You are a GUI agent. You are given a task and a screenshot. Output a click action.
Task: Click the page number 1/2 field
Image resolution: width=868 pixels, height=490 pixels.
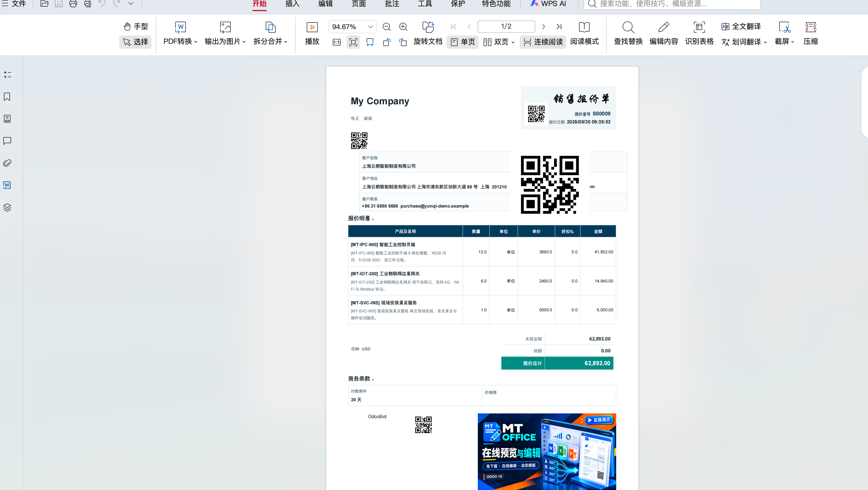tap(506, 26)
